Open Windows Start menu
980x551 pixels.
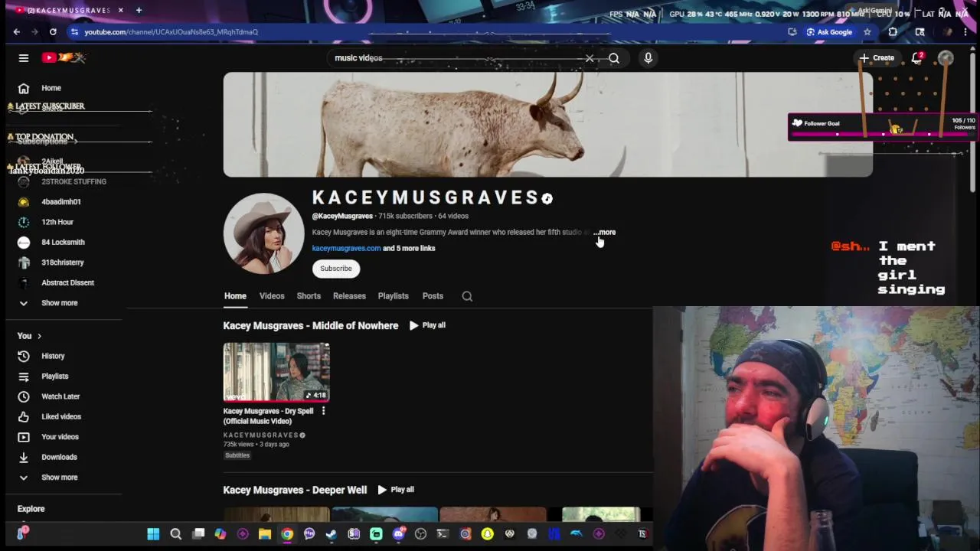153,534
